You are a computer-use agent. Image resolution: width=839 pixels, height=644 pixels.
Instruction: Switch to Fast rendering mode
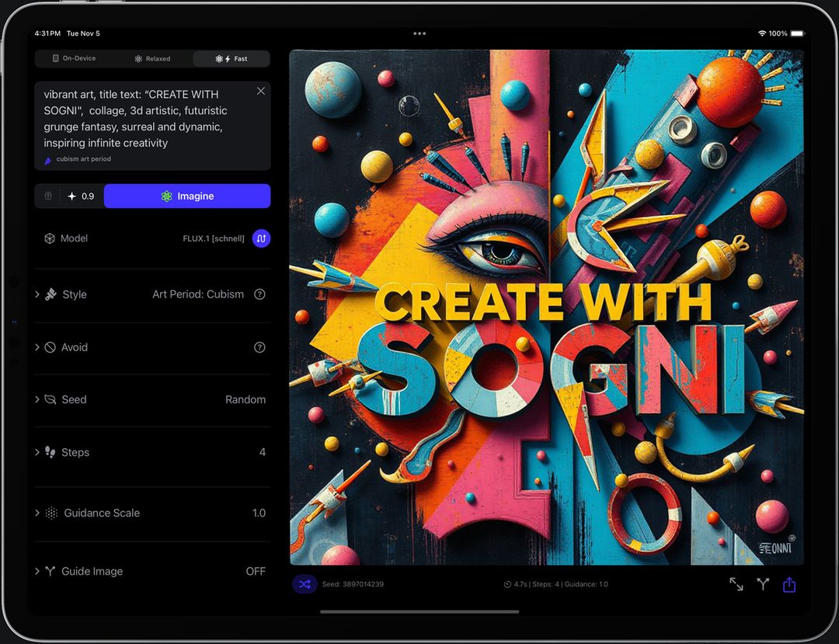click(x=231, y=58)
